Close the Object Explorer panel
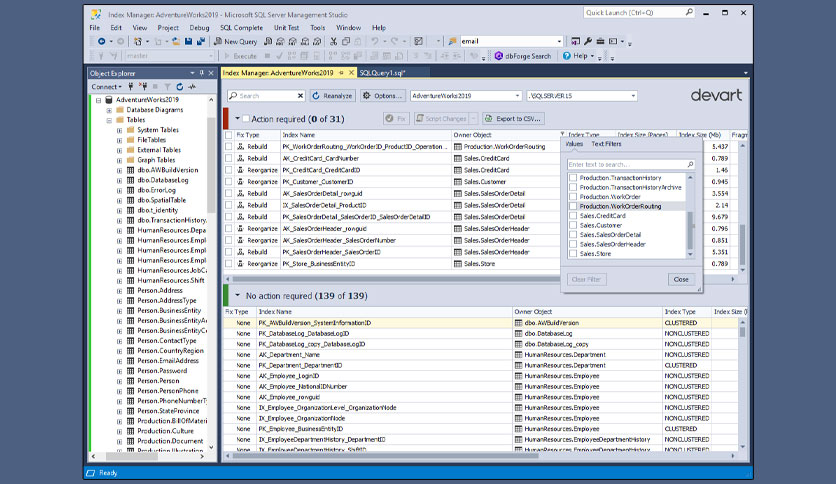This screenshot has height=484, width=836. (x=211, y=73)
